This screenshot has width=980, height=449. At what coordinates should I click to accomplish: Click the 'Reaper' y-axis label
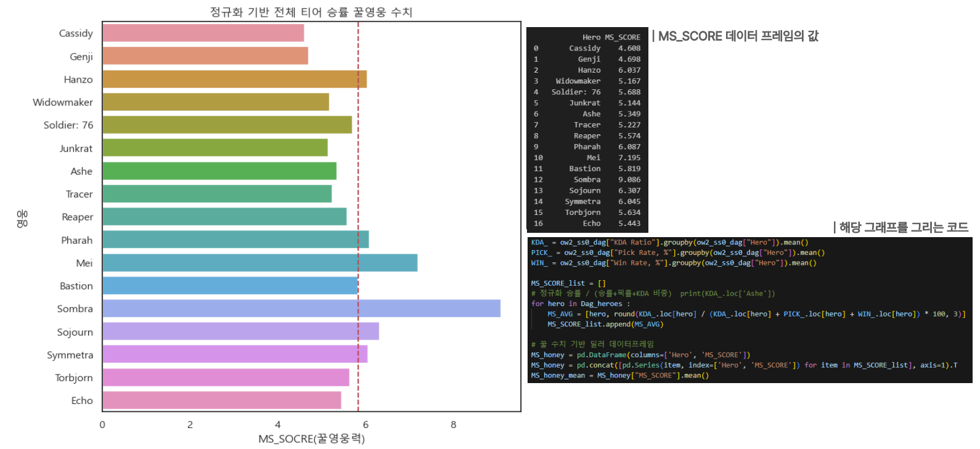click(78, 217)
